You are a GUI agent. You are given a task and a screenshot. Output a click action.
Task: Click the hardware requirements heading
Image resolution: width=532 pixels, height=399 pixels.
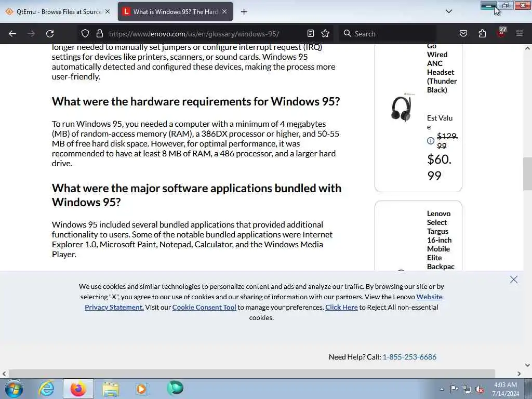pos(196,101)
